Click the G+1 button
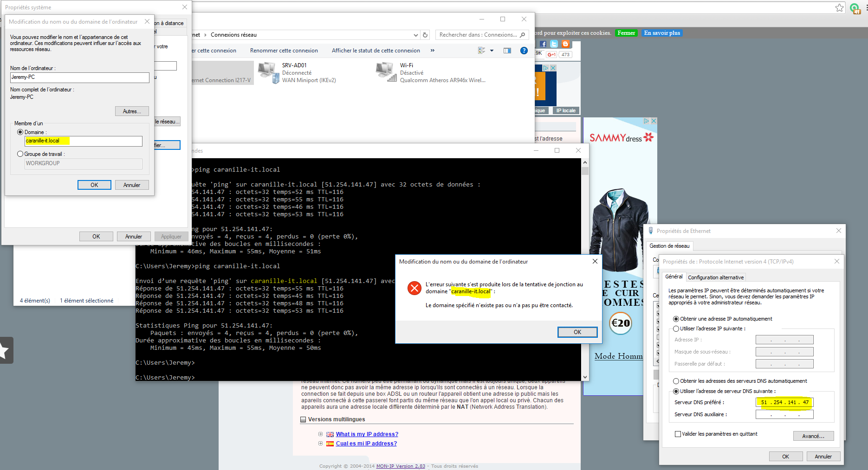The image size is (868, 470). pyautogui.click(x=551, y=54)
